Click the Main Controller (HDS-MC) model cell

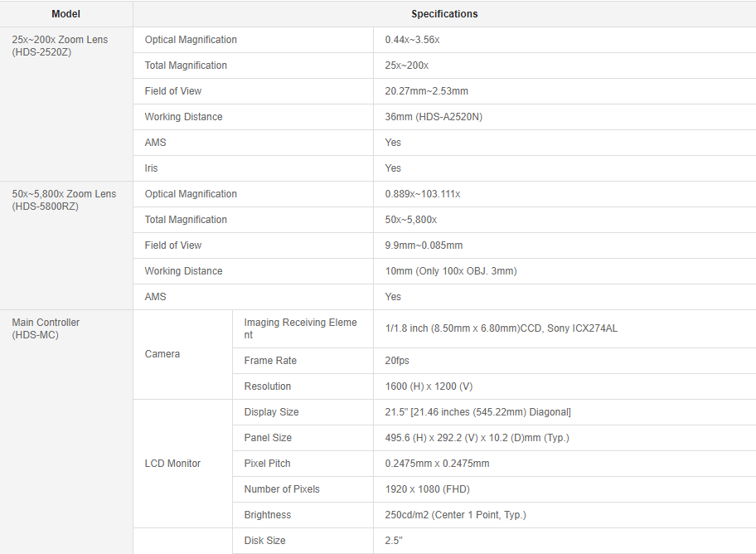coord(46,328)
